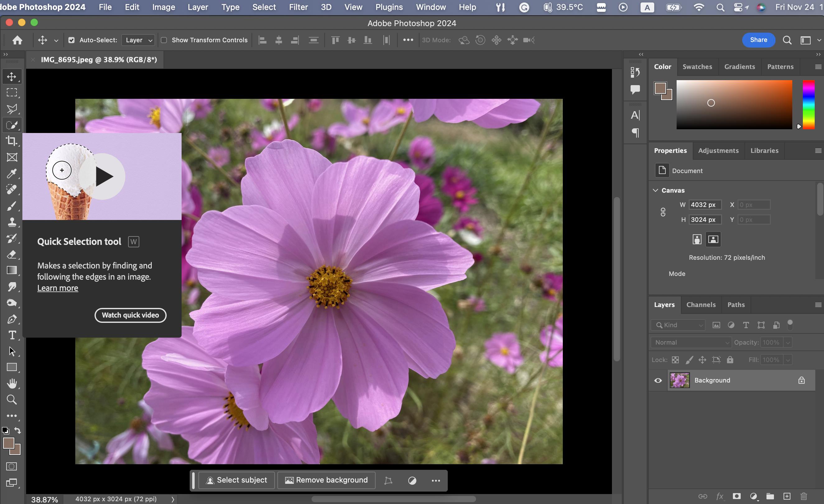Collapse the Canvas section
This screenshot has width=824, height=504.
655,190
